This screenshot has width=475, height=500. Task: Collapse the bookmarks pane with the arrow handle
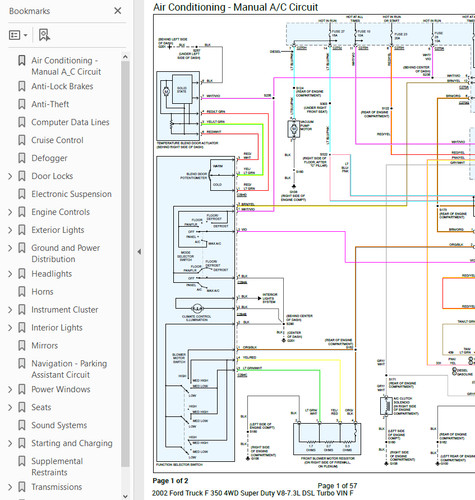click(139, 252)
